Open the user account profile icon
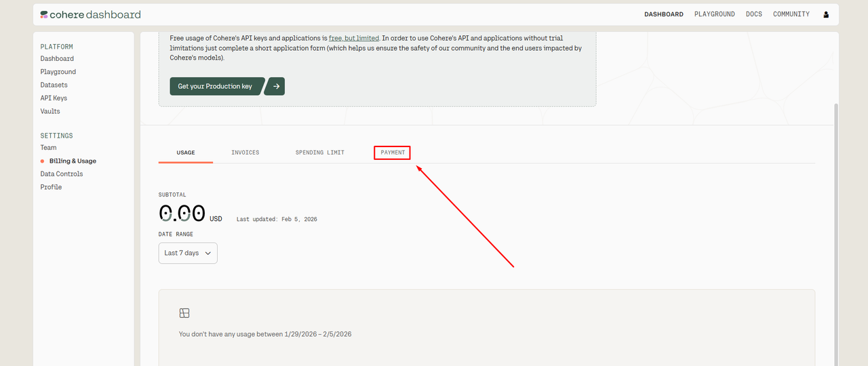This screenshot has width=868, height=366. tap(826, 14)
